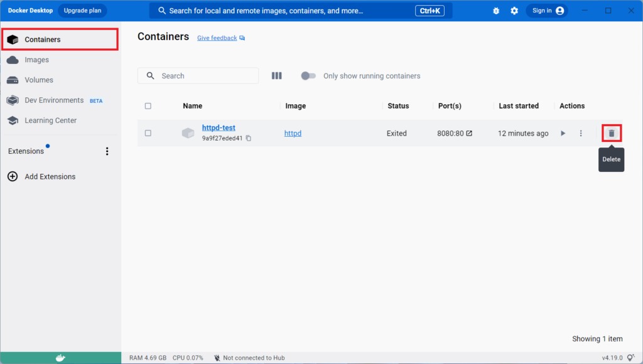
Task: Click the v4.19.0 version label
Action: point(612,358)
